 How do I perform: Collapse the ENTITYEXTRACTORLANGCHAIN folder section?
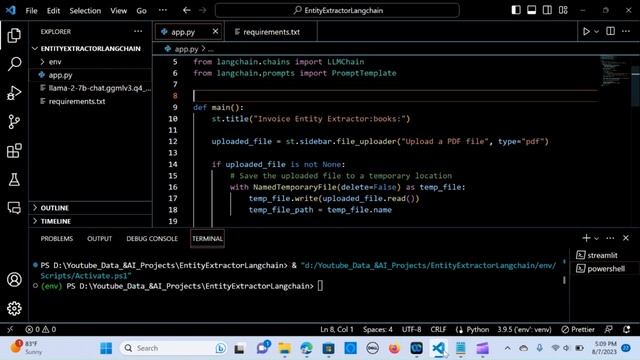click(x=90, y=49)
